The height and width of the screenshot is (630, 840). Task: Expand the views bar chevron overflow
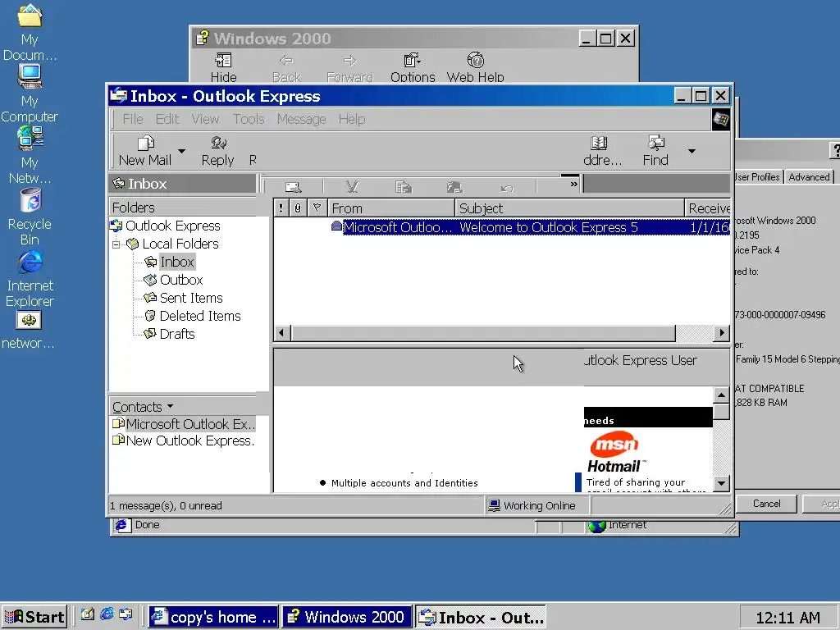click(573, 185)
